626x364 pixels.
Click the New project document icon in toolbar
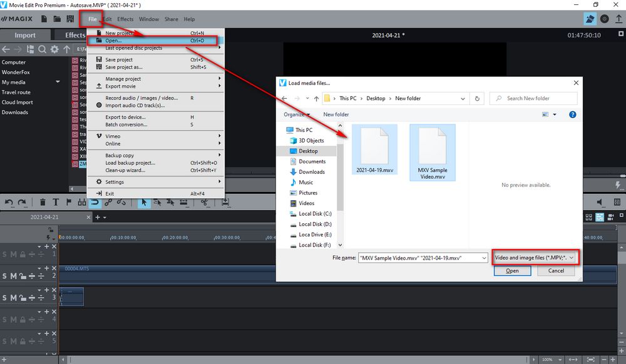click(x=44, y=19)
